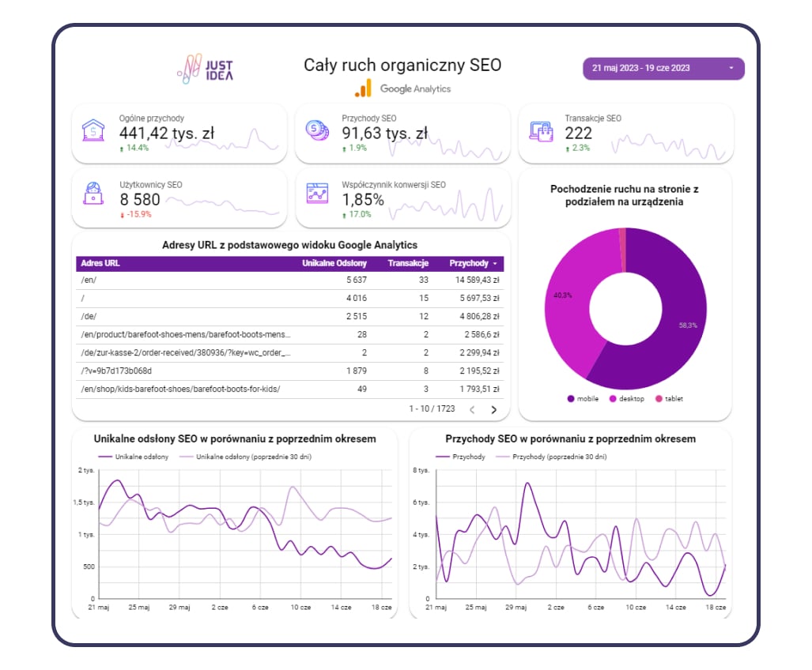Screen dimensions: 812x670
Task: Click the user icon beside Użytkownicy SEO
Action: click(x=93, y=194)
